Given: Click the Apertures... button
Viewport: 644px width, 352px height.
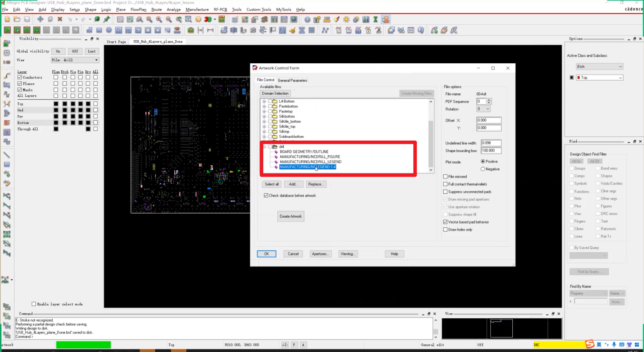Looking at the screenshot, I should [320, 254].
